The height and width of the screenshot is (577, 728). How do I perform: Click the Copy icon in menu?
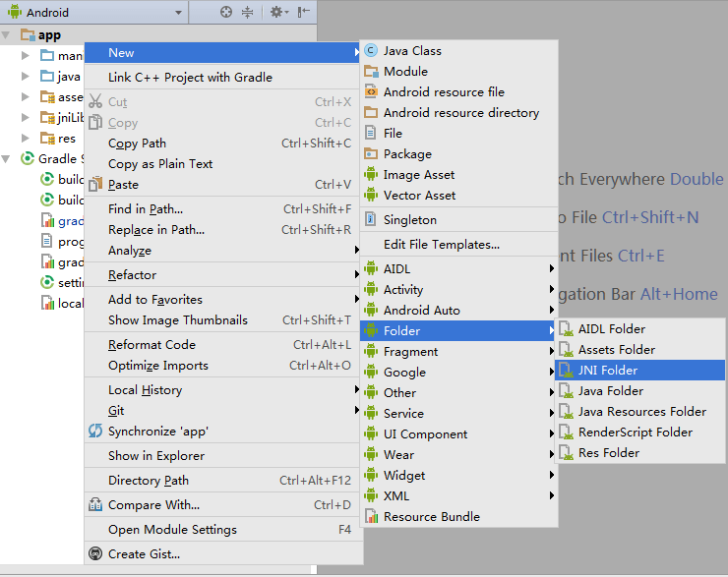[95, 123]
